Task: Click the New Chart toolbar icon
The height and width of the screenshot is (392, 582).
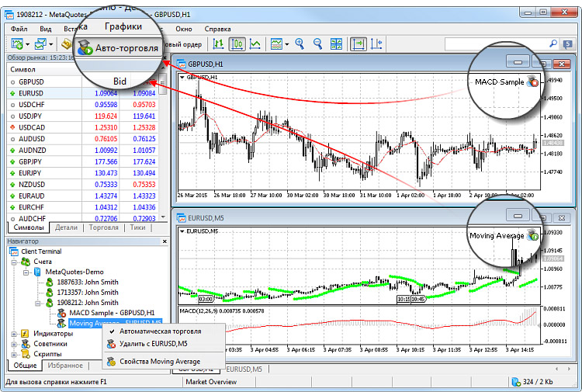Action: coord(17,44)
